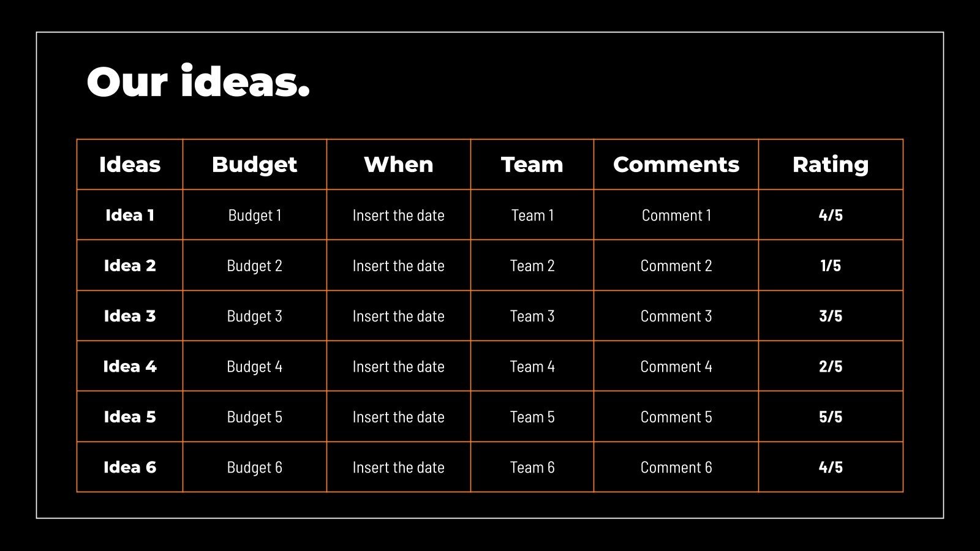The image size is (980, 551).
Task: Select the Budget column header
Action: point(254,164)
